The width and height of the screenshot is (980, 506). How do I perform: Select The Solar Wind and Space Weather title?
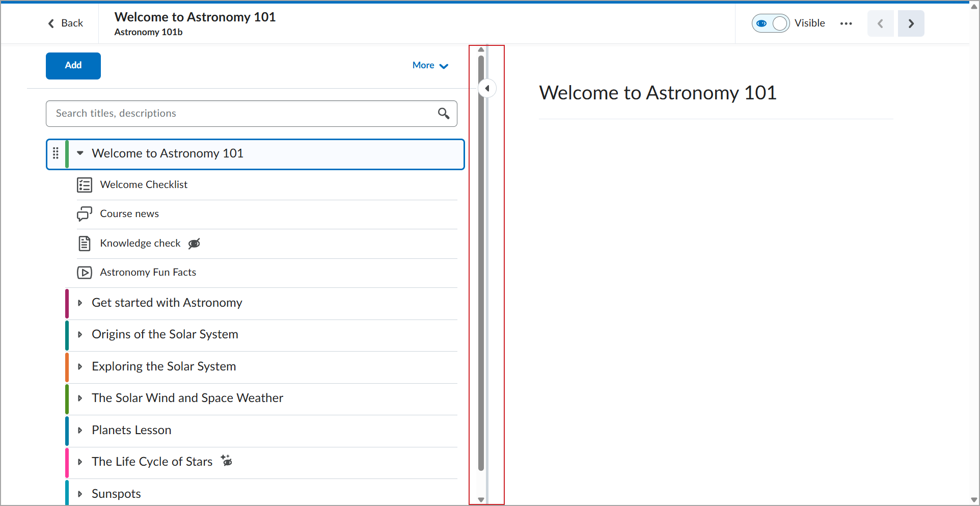tap(187, 398)
